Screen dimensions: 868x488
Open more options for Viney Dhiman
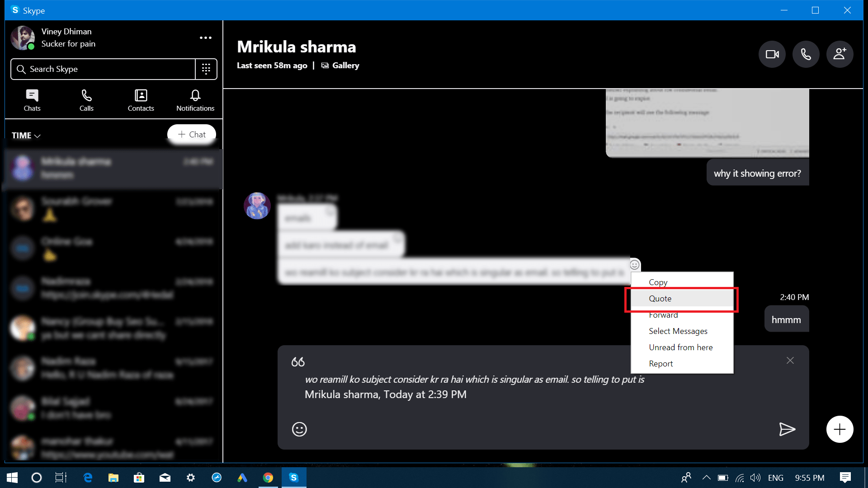(206, 38)
